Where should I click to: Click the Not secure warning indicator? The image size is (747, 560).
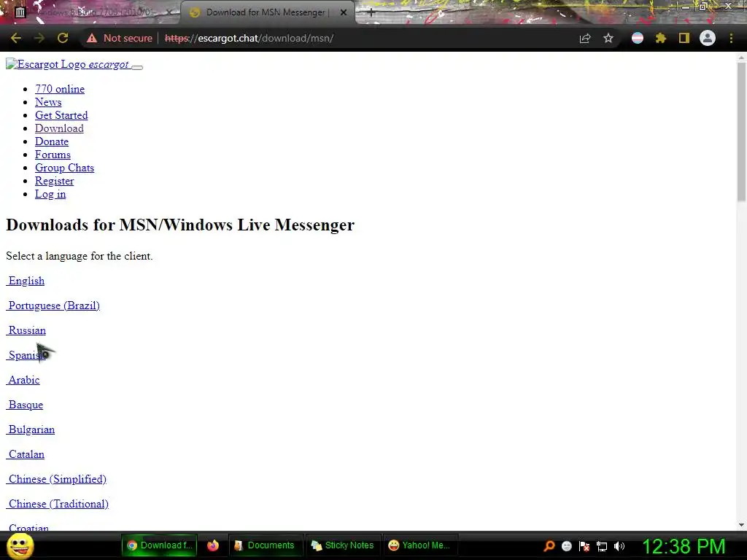pos(120,38)
